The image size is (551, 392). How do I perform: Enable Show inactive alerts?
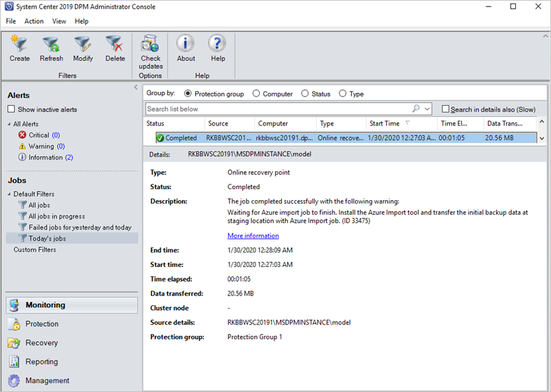[11, 109]
